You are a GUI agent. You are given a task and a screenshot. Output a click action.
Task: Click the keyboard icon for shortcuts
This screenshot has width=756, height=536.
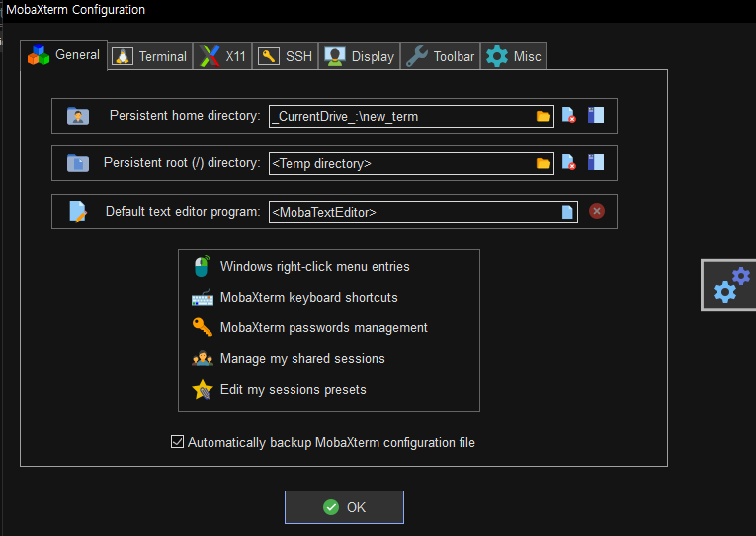(203, 298)
